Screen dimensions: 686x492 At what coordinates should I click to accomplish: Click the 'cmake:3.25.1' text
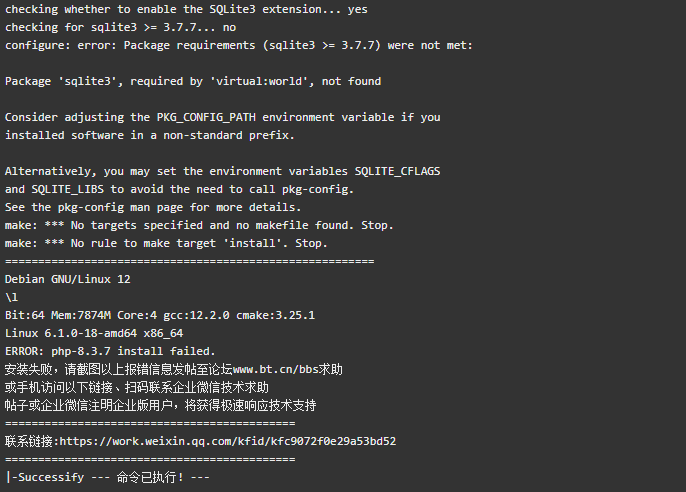click(x=276, y=315)
